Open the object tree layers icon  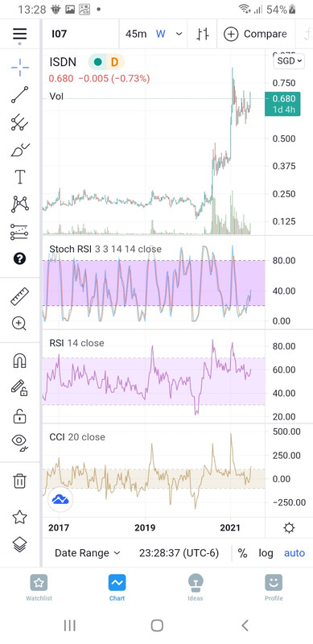coord(20,545)
